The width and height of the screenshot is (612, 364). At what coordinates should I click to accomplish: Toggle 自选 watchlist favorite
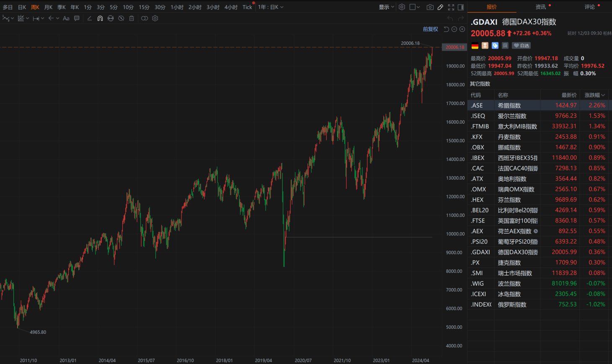[522, 46]
